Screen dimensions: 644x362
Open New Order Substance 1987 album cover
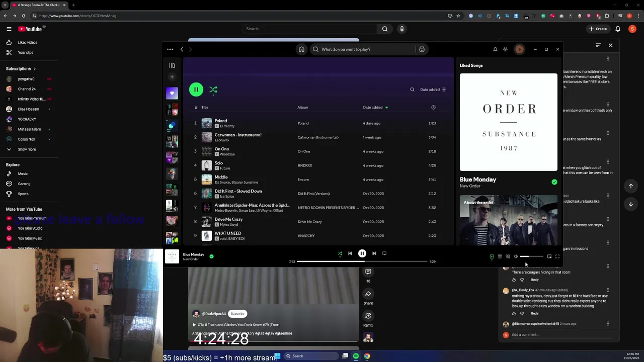tap(509, 122)
